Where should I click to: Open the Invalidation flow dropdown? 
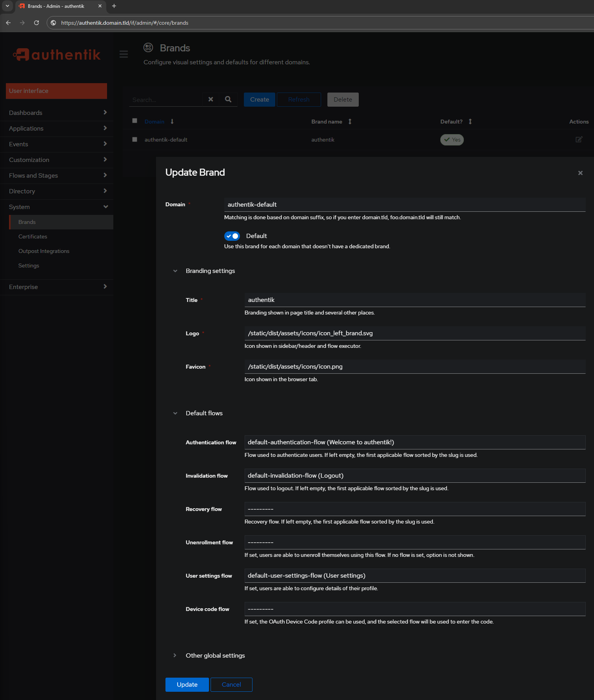pos(415,476)
